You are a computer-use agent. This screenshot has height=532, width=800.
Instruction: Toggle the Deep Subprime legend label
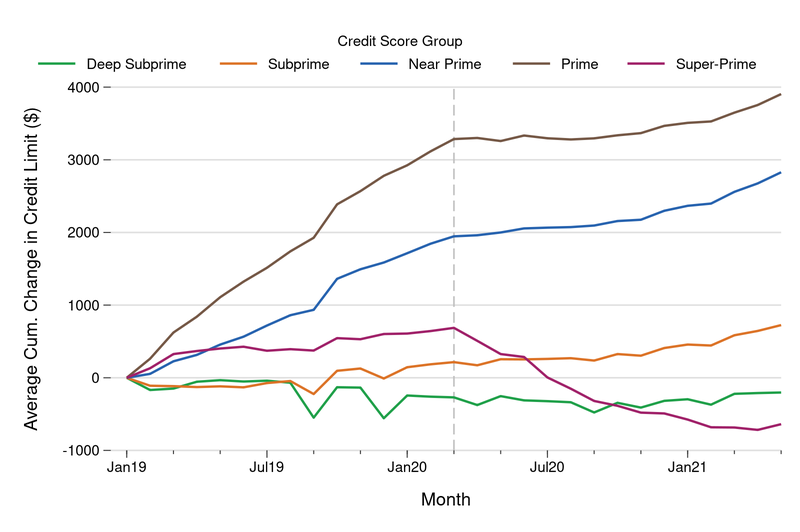[136, 65]
